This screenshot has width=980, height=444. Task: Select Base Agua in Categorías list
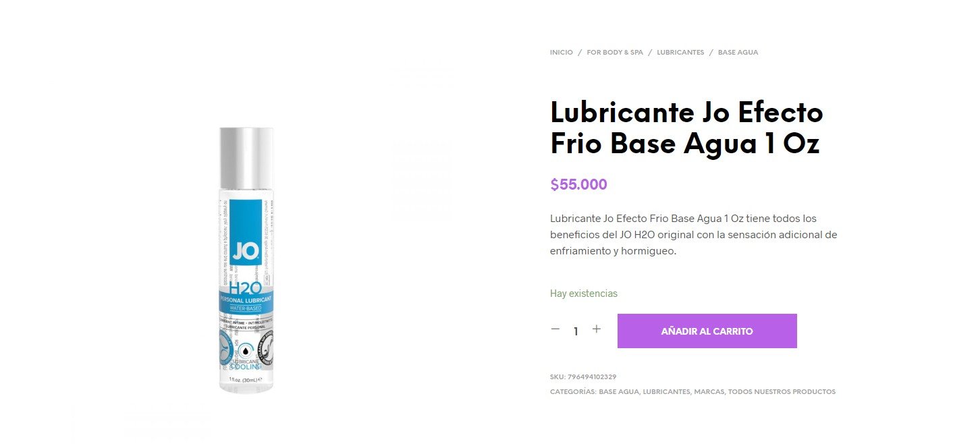619,392
